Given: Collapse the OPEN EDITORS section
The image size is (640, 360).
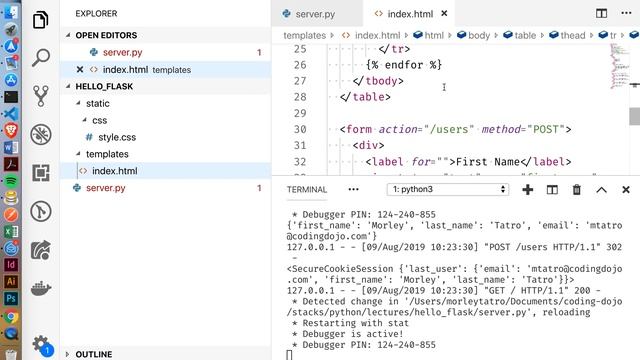Looking at the screenshot, I should [x=68, y=35].
